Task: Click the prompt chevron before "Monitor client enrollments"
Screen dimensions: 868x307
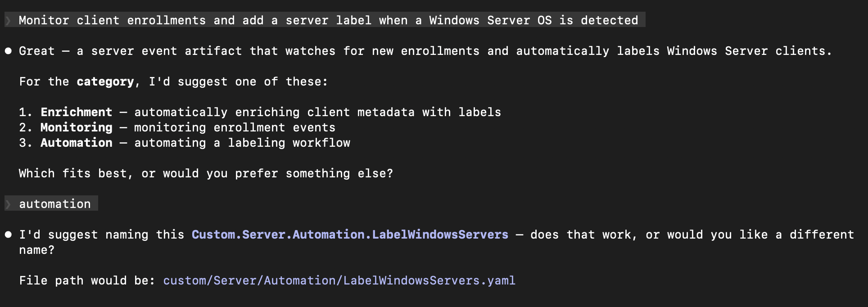Action: pos(9,21)
